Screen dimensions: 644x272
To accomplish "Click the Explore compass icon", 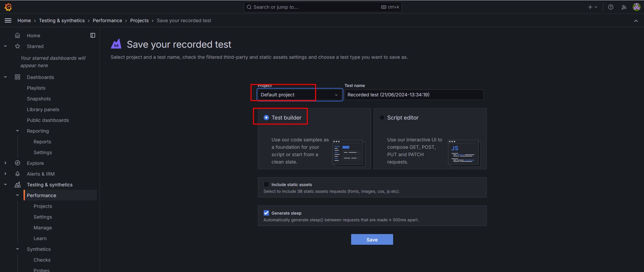I will pos(17,163).
